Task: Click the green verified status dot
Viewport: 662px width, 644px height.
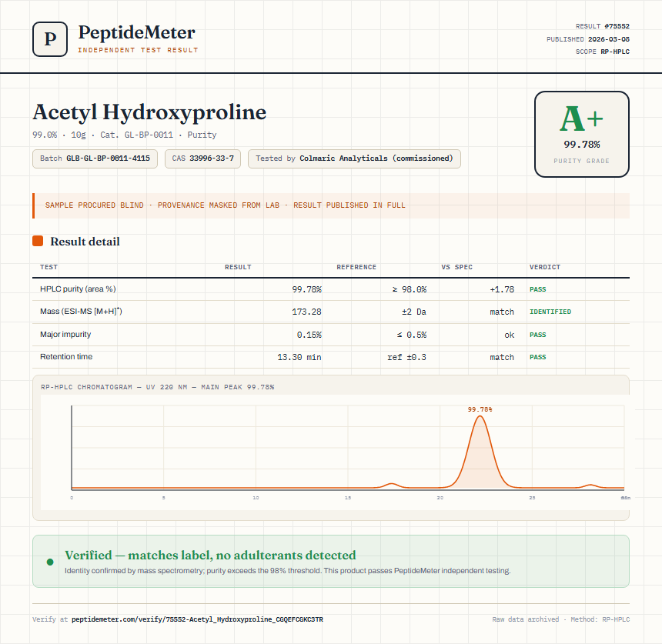Action: 50,562
